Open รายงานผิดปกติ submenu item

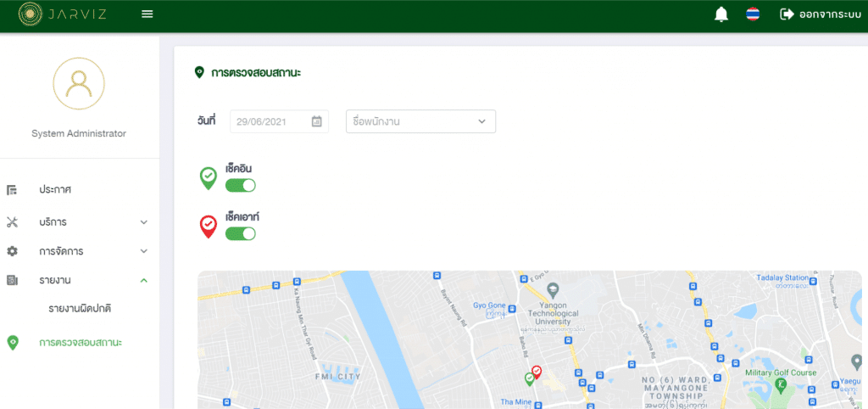pyautogui.click(x=80, y=308)
